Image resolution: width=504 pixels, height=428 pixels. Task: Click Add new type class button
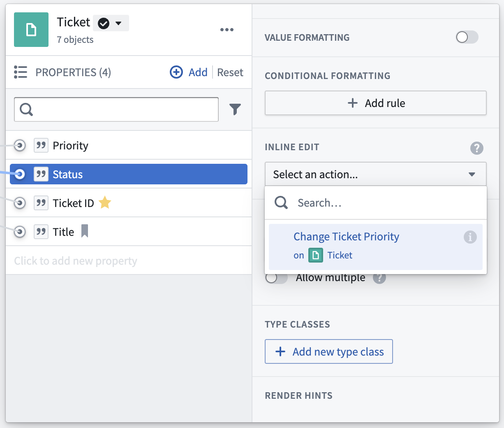click(329, 351)
